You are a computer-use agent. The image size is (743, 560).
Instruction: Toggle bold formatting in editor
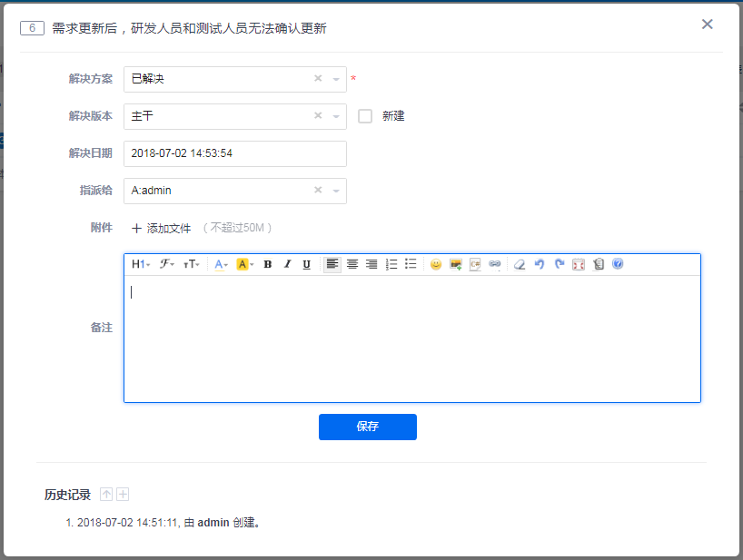click(x=268, y=264)
